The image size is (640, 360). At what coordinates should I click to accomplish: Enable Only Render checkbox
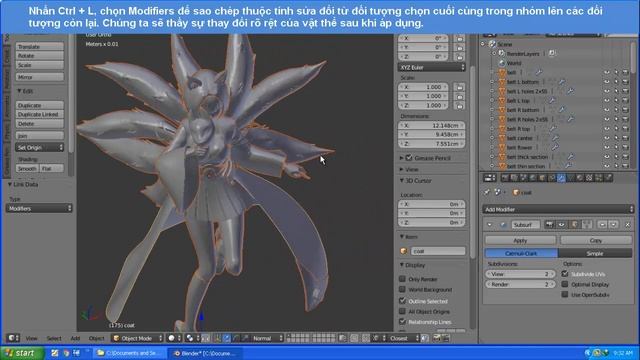[402, 279]
